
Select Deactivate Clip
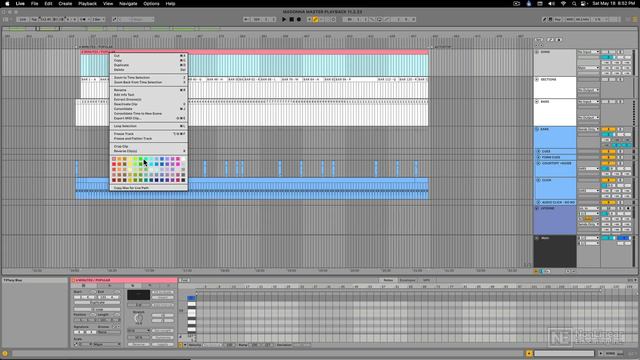tap(149, 104)
